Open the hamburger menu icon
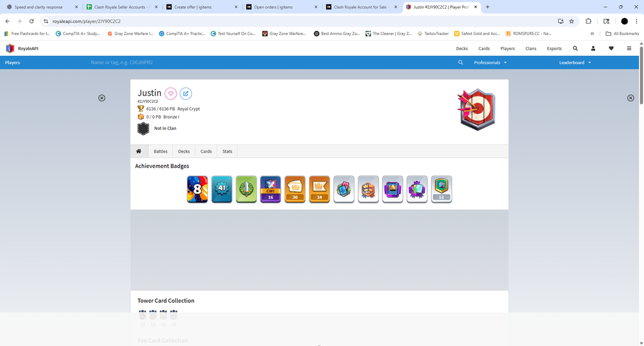 point(629,48)
